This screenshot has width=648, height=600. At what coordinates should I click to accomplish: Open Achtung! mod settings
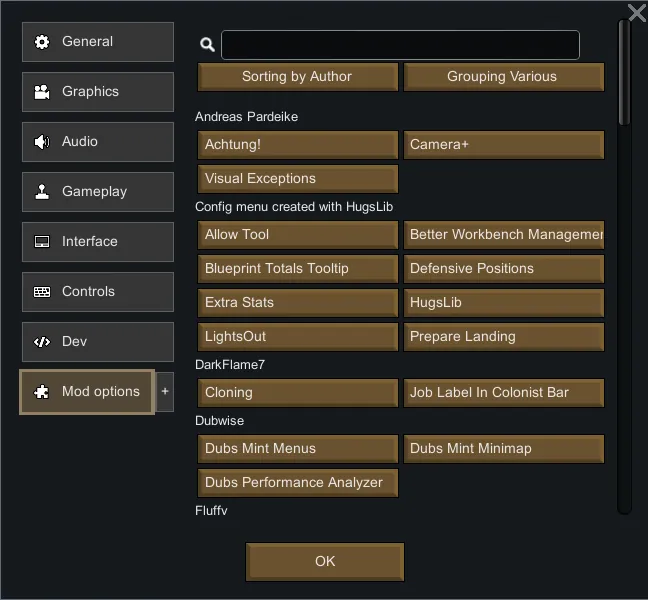[x=298, y=145]
